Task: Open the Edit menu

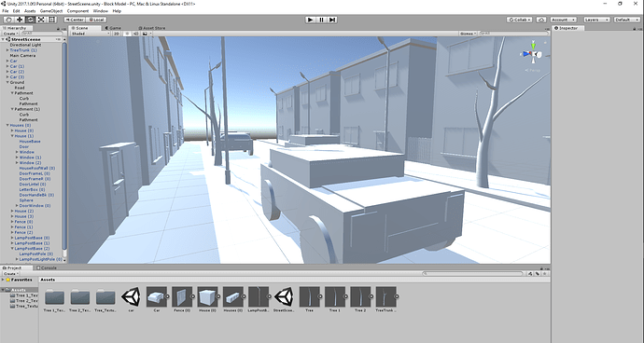Action: click(x=17, y=11)
